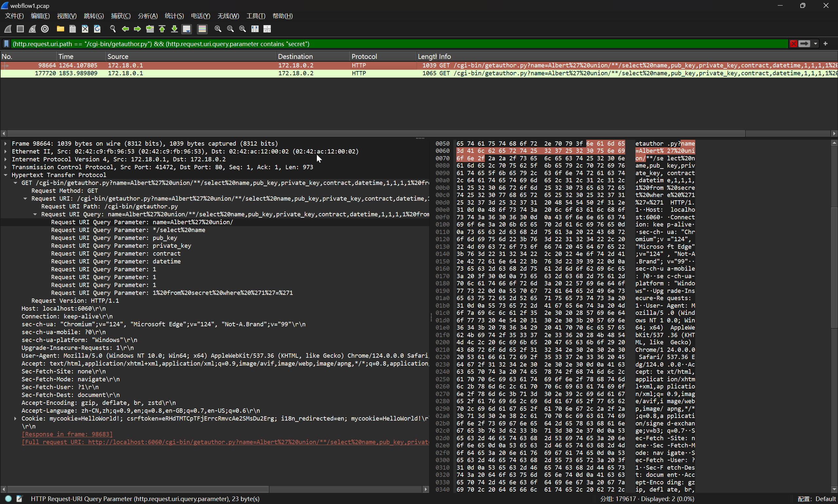Reload this capture file
The width and height of the screenshot is (838, 504).
(97, 29)
